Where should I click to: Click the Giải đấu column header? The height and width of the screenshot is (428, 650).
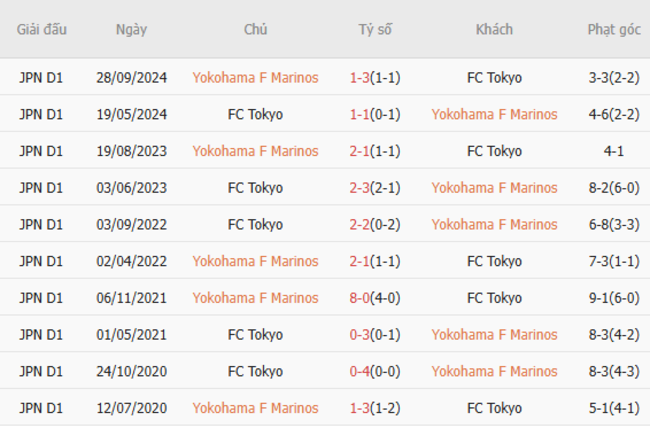point(41,29)
